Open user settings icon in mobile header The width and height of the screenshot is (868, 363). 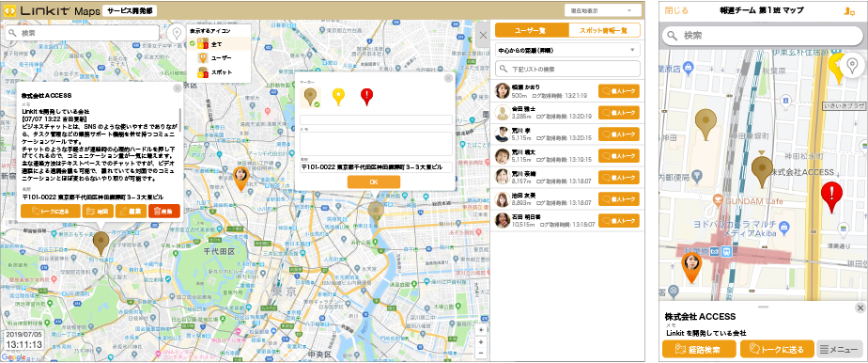click(850, 10)
